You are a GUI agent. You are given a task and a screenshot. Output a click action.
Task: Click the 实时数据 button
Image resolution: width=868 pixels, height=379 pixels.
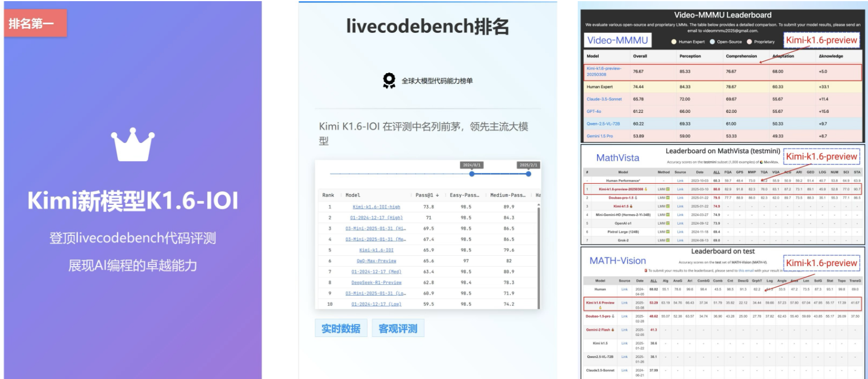[x=341, y=329]
